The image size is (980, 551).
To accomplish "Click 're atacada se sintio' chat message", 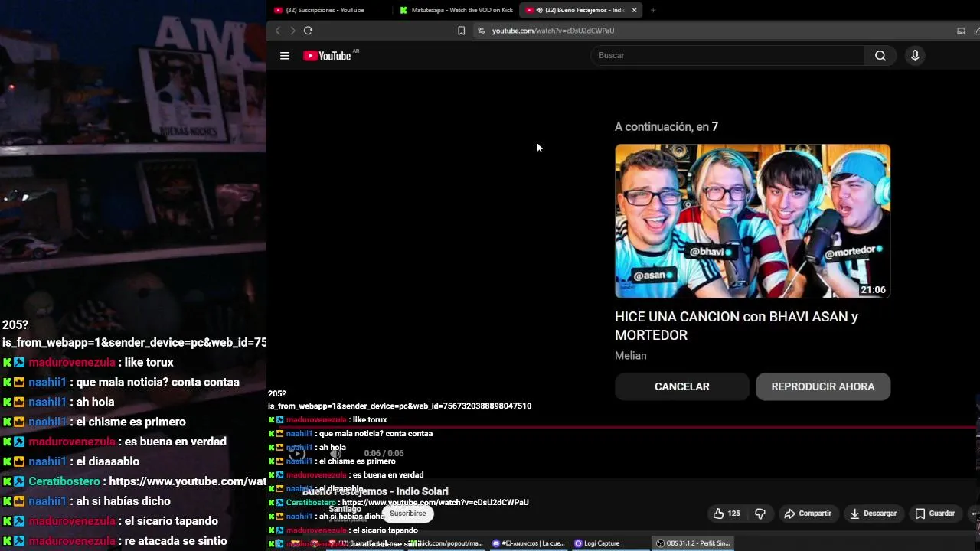I will (x=175, y=541).
